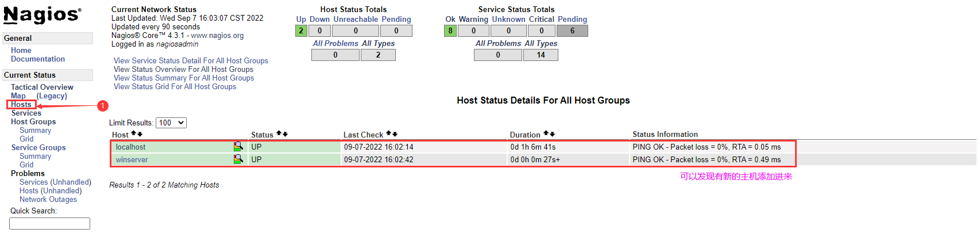Open service details icon for localhost
The image size is (980, 233).
tap(238, 147)
